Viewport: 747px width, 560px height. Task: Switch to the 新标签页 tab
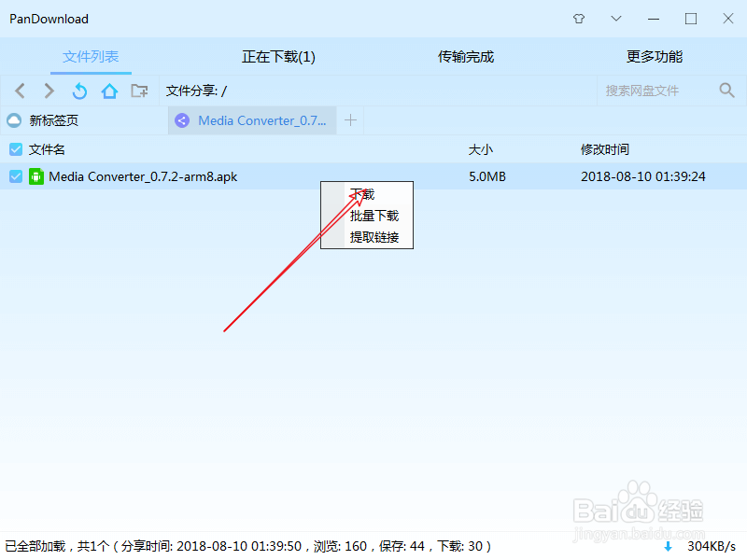[x=84, y=120]
